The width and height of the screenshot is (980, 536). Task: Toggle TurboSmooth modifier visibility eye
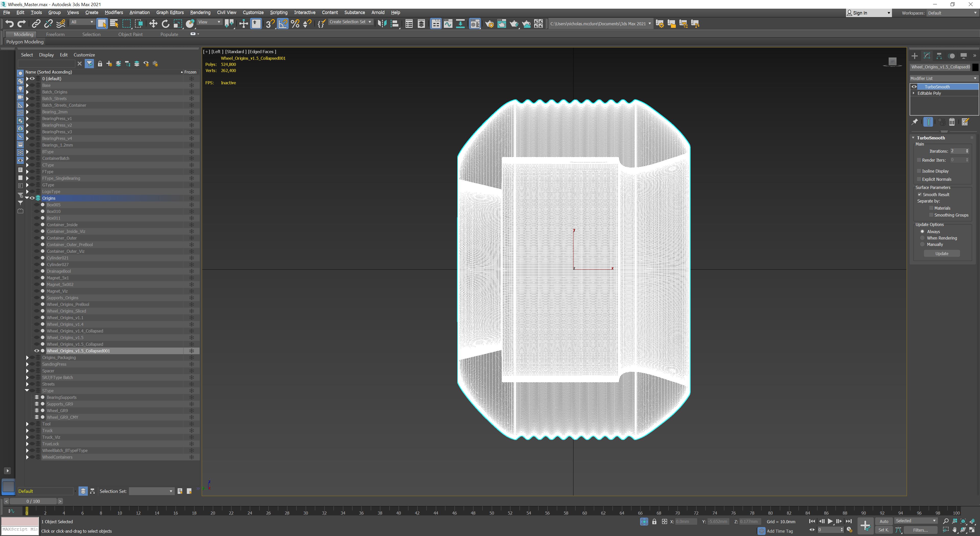point(914,87)
